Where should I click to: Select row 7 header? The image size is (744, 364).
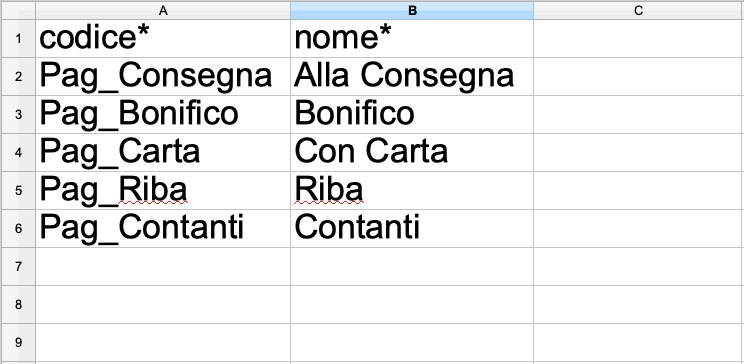click(x=18, y=266)
